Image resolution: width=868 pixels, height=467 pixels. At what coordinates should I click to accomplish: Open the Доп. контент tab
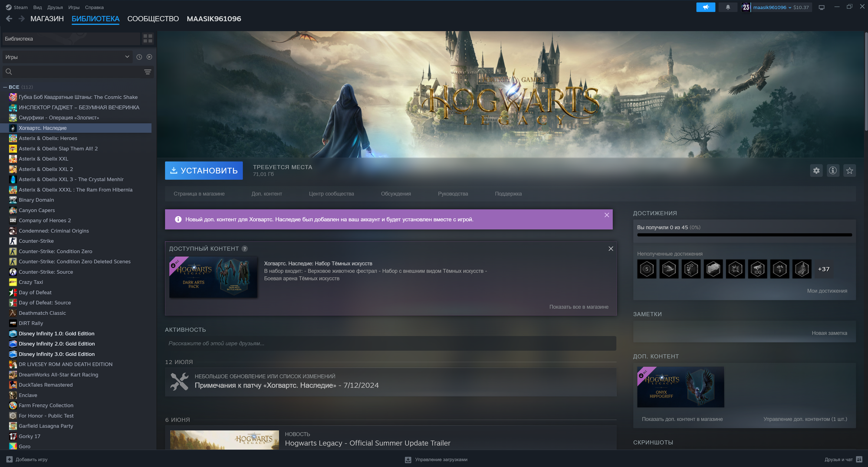[x=266, y=194]
